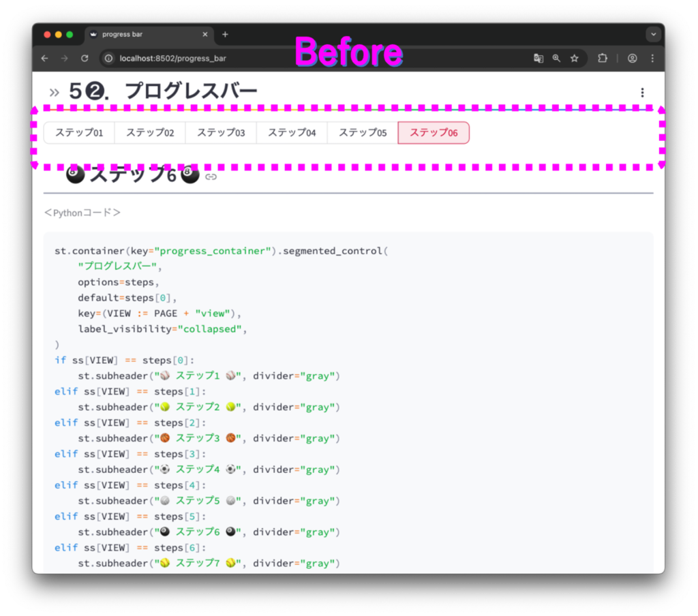
Task: Close the progress bar tab
Action: [x=205, y=34]
